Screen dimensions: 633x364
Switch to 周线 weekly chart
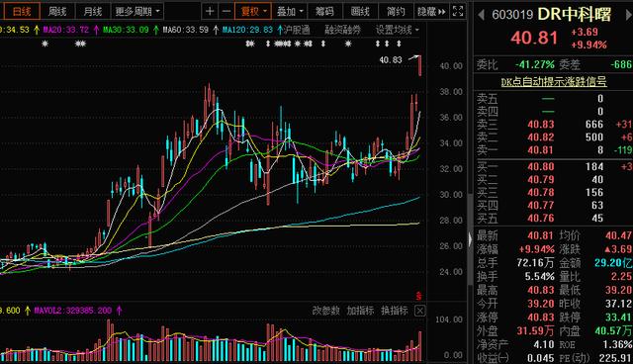pyautogui.click(x=57, y=11)
